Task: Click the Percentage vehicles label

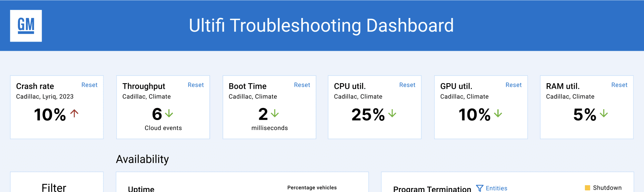Action: 312,188
